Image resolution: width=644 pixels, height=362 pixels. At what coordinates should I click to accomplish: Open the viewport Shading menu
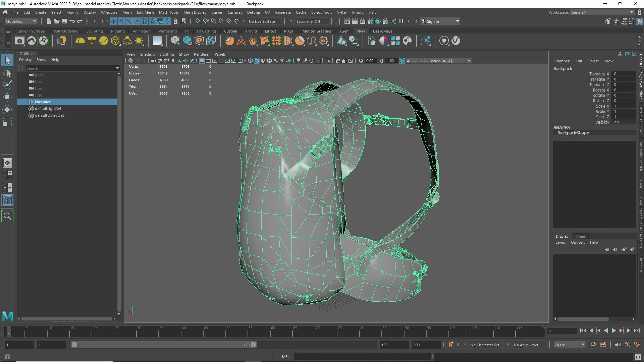[x=147, y=54]
